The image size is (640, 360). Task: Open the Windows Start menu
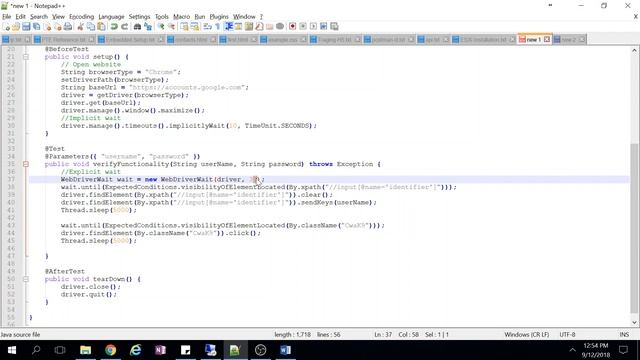pyautogui.click(x=11, y=350)
